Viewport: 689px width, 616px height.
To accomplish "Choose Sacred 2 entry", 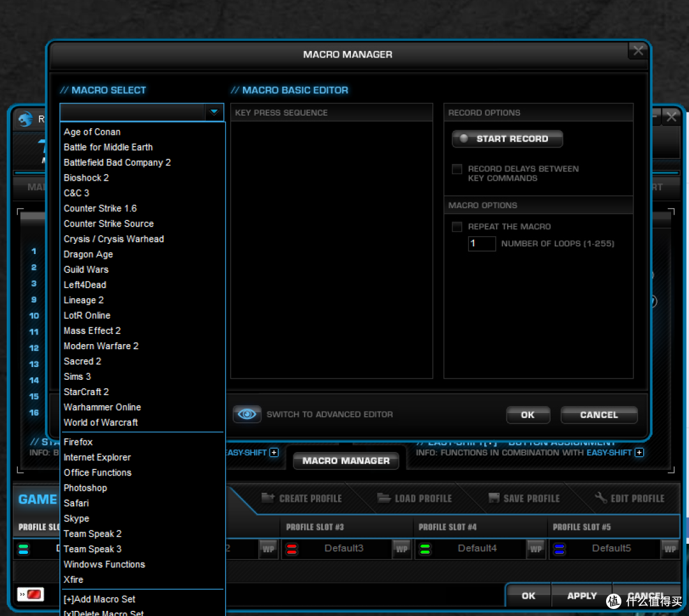I will pos(82,361).
